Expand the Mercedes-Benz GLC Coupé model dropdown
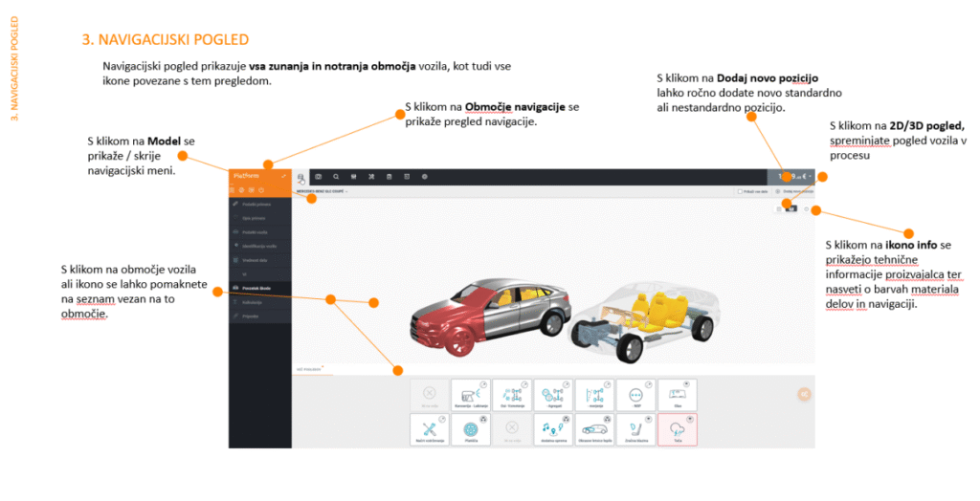This screenshot has height=501, width=980. click(x=323, y=192)
